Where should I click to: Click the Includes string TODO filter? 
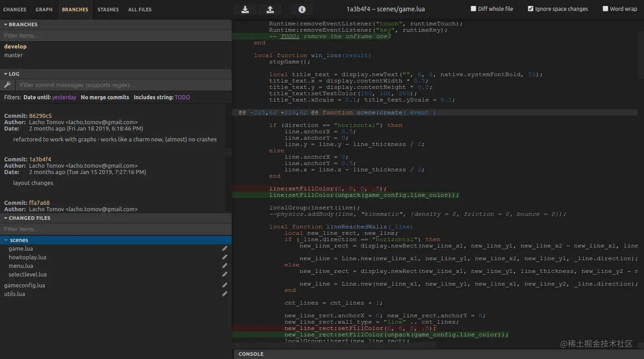click(x=162, y=97)
